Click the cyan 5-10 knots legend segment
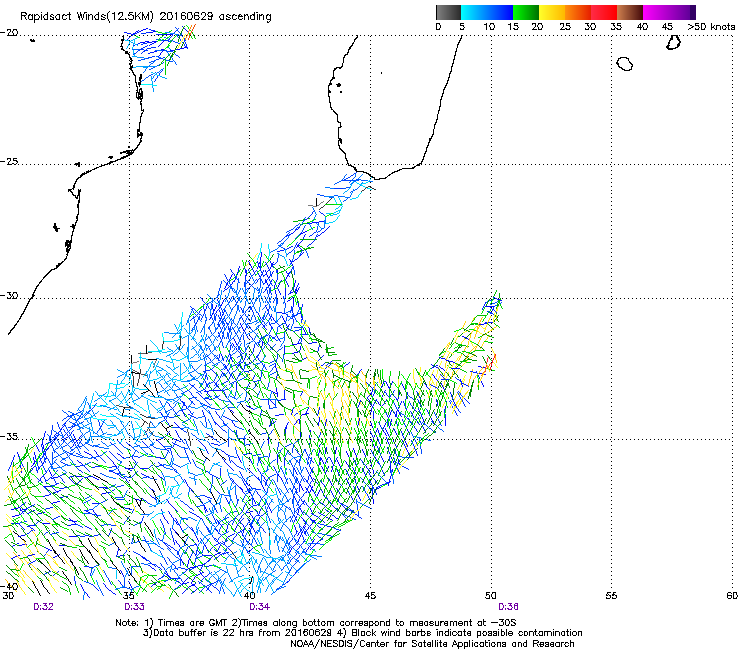This screenshot has height=650, width=740. tap(474, 12)
